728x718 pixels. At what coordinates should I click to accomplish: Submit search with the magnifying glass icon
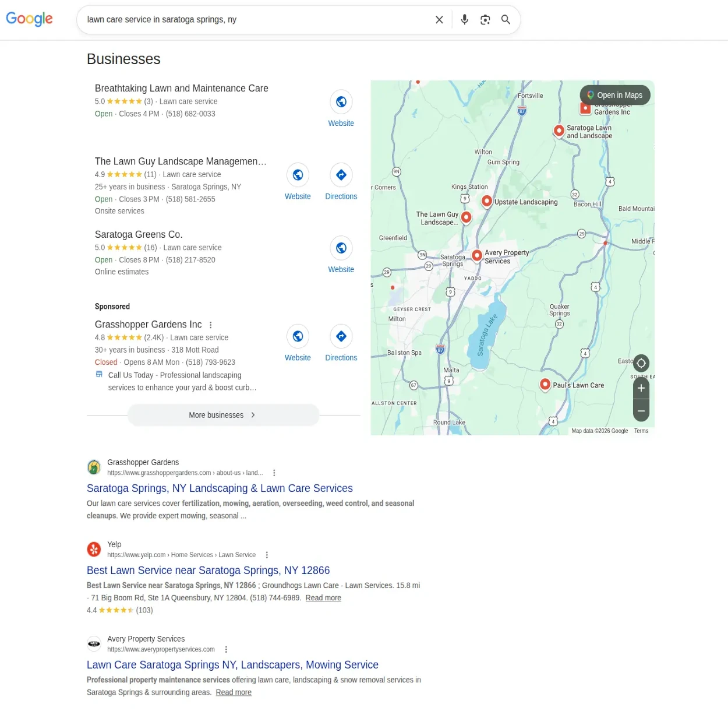[x=506, y=20]
